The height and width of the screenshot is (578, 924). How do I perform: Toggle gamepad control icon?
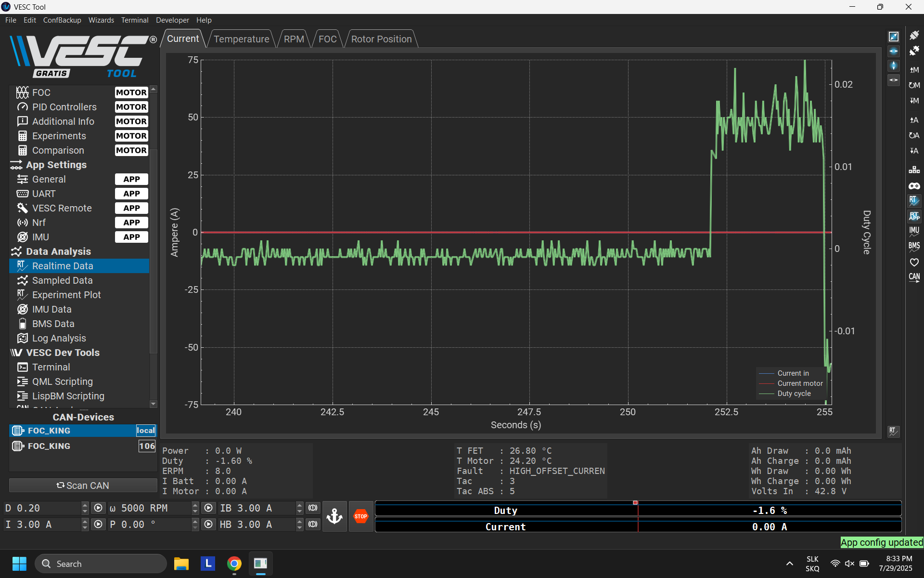[914, 185]
